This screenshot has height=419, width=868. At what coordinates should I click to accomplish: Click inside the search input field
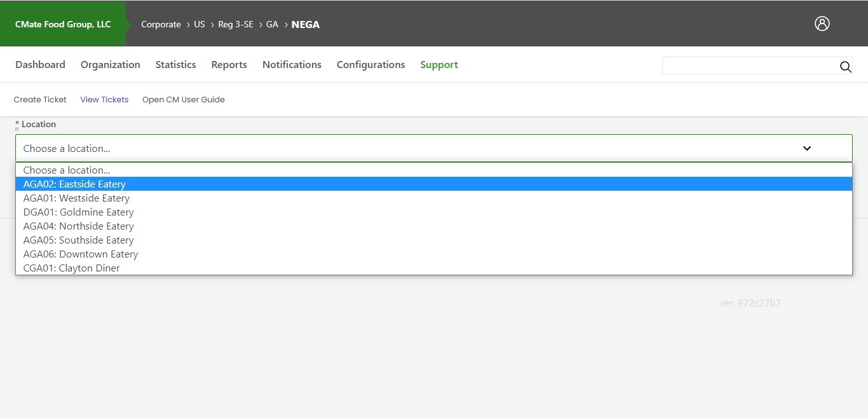click(750, 65)
